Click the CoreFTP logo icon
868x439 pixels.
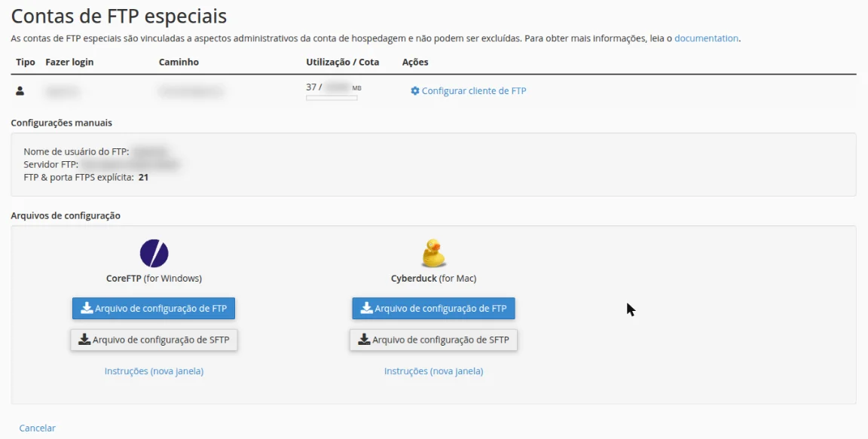tap(154, 253)
